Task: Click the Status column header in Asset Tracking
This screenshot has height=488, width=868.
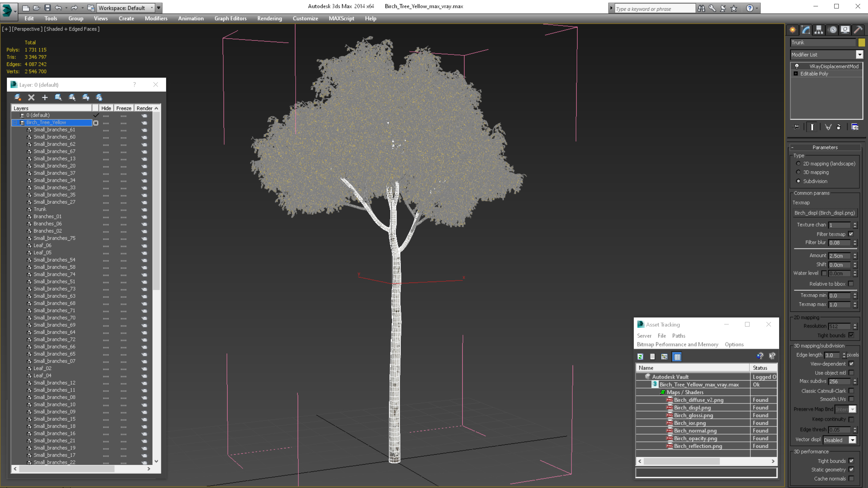Action: point(763,368)
